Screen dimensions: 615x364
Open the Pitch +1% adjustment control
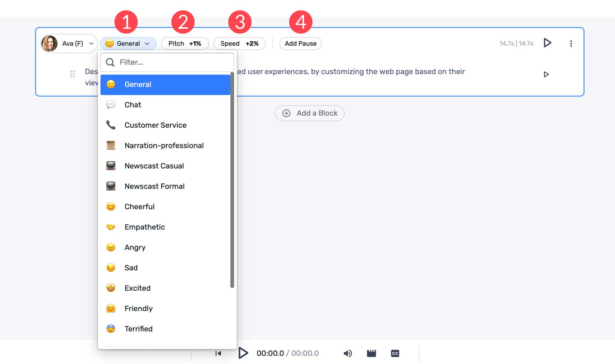(184, 43)
